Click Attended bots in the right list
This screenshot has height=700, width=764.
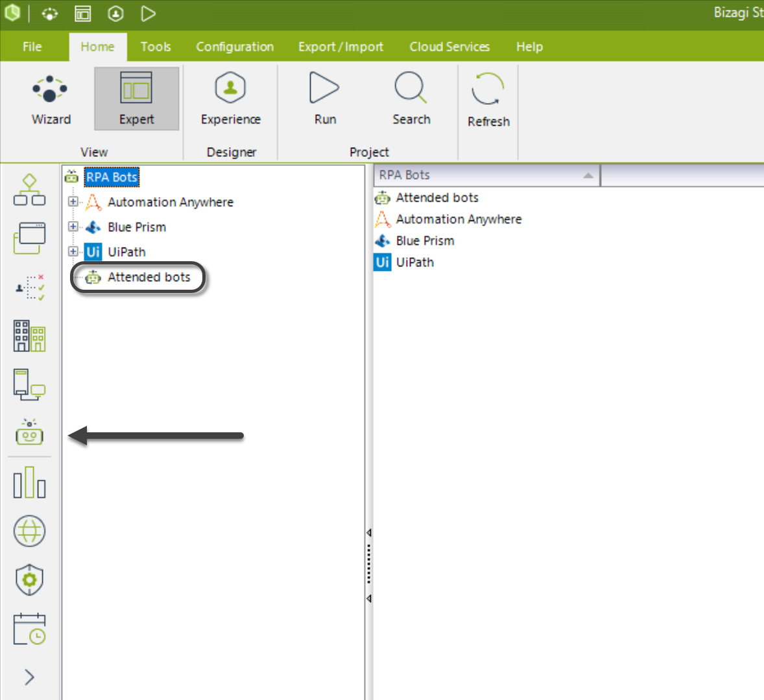[x=437, y=198]
